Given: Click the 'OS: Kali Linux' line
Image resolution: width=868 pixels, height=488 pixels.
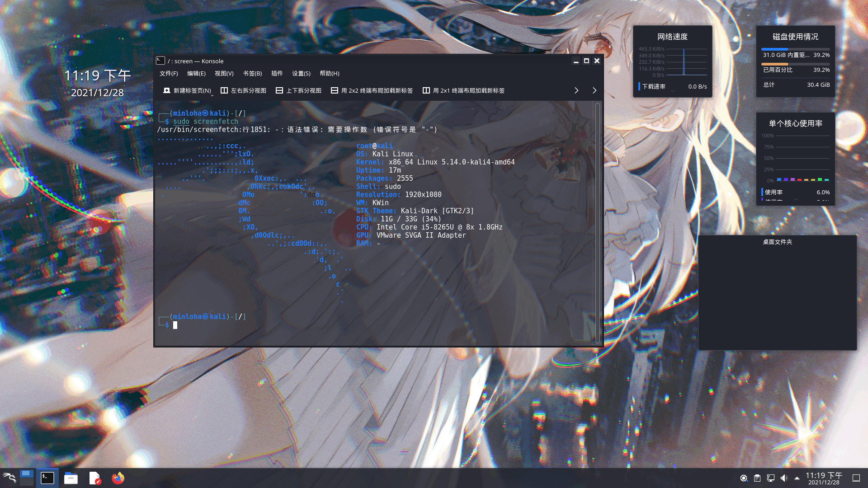Looking at the screenshot, I should 385,154.
